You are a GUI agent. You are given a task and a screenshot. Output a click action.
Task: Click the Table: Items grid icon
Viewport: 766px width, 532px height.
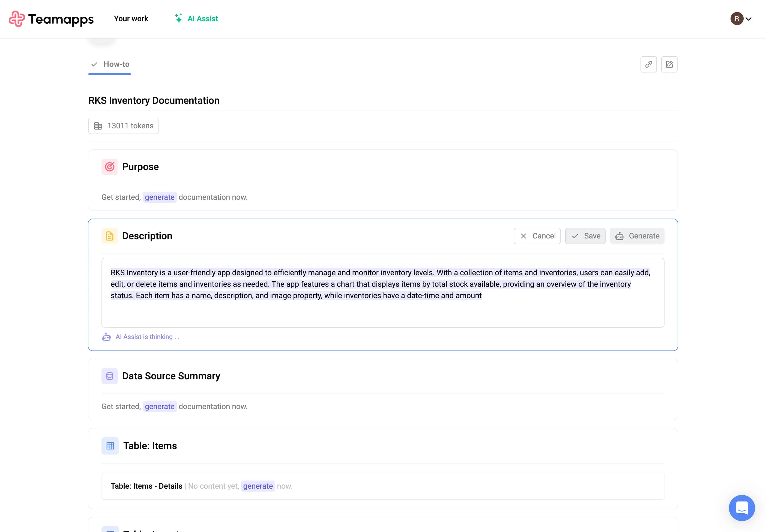[x=110, y=446]
